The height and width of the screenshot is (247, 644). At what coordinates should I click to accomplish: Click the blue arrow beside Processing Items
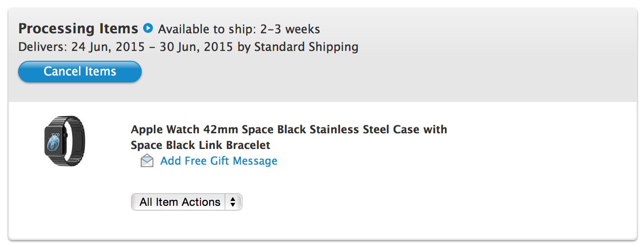(148, 28)
